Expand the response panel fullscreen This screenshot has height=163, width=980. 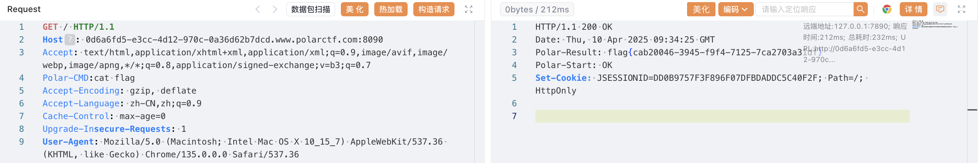point(962,9)
